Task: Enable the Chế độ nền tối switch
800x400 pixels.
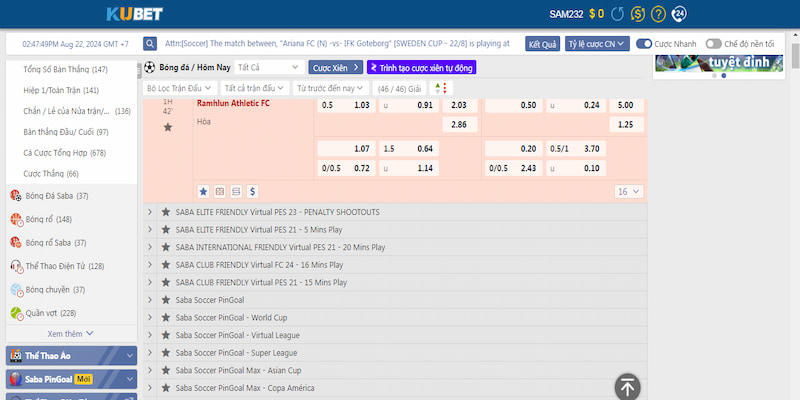Action: [713, 44]
